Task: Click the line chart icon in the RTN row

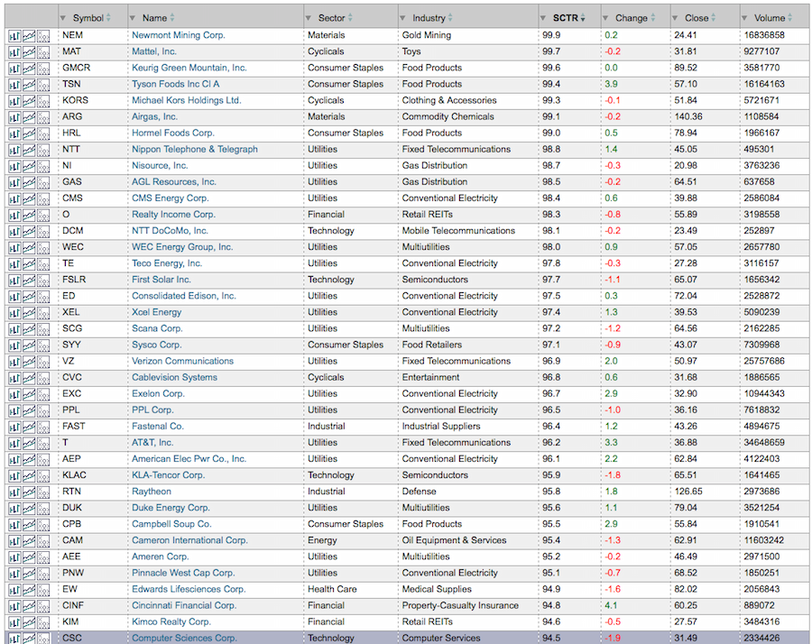Action: [29, 492]
